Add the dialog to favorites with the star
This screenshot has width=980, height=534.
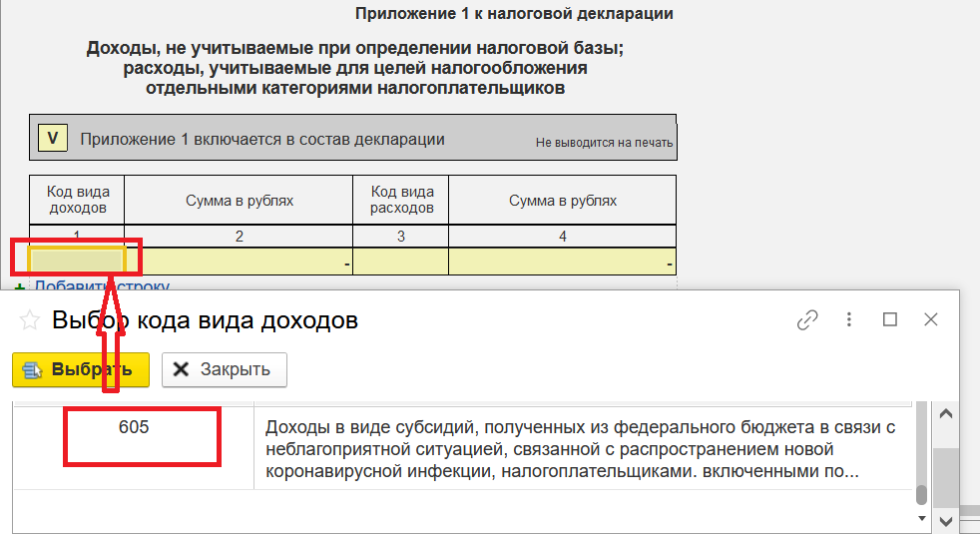click(x=31, y=320)
